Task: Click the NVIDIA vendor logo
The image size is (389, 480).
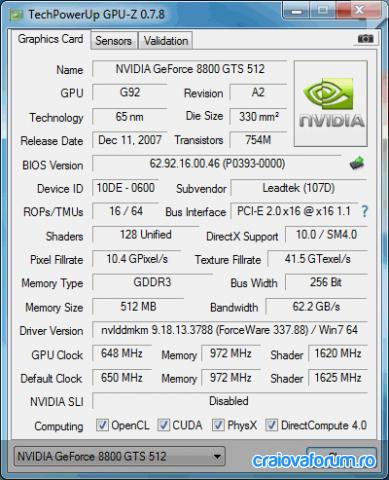Action: pos(331,103)
